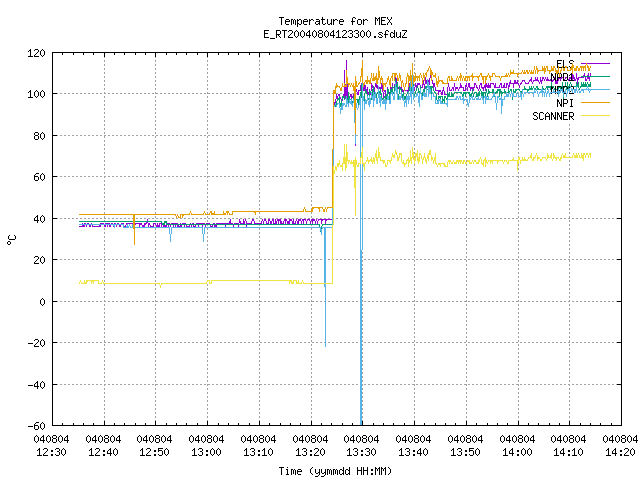Screen dimensions: 640x480
Task: Click the x-axis time tick "12:40"
Action: click(x=103, y=452)
